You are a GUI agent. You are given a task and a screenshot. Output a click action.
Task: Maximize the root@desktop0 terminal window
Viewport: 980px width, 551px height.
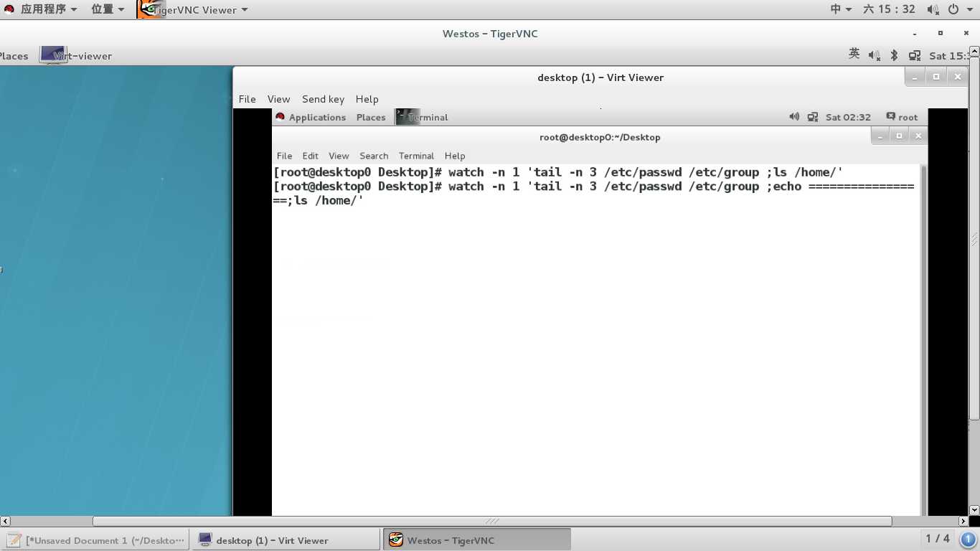click(899, 136)
